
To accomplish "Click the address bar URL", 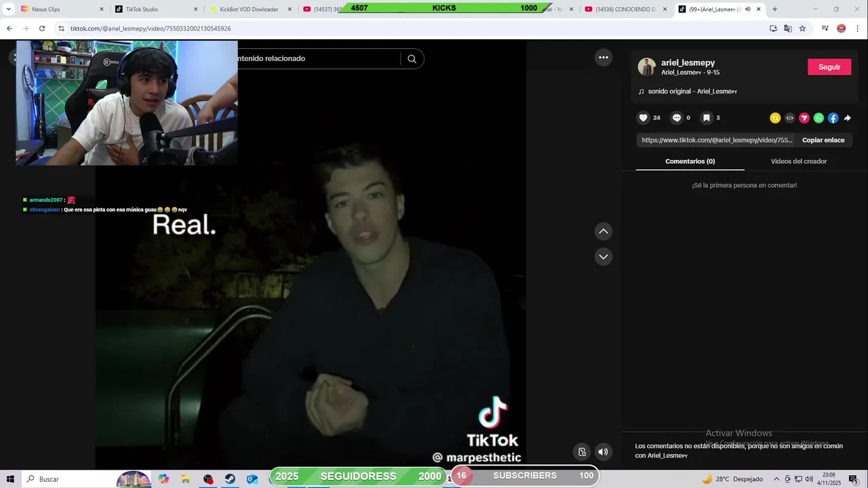I will click(x=151, y=28).
